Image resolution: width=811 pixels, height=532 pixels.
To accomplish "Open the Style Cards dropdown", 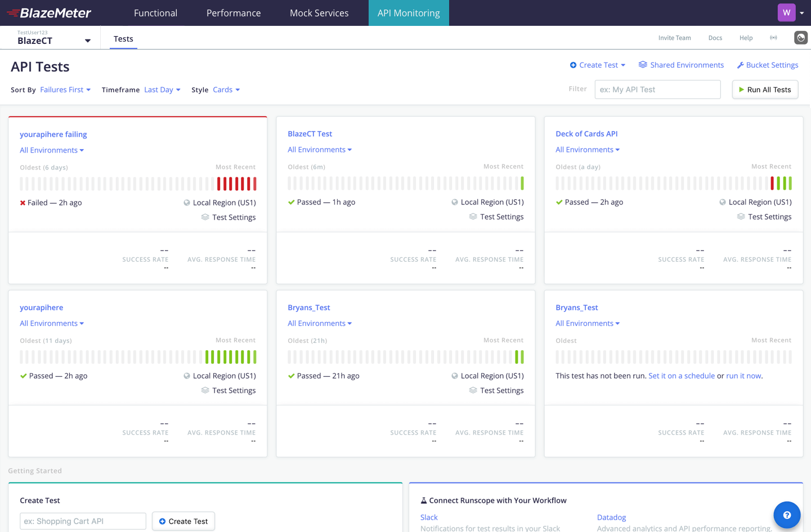I will point(226,90).
